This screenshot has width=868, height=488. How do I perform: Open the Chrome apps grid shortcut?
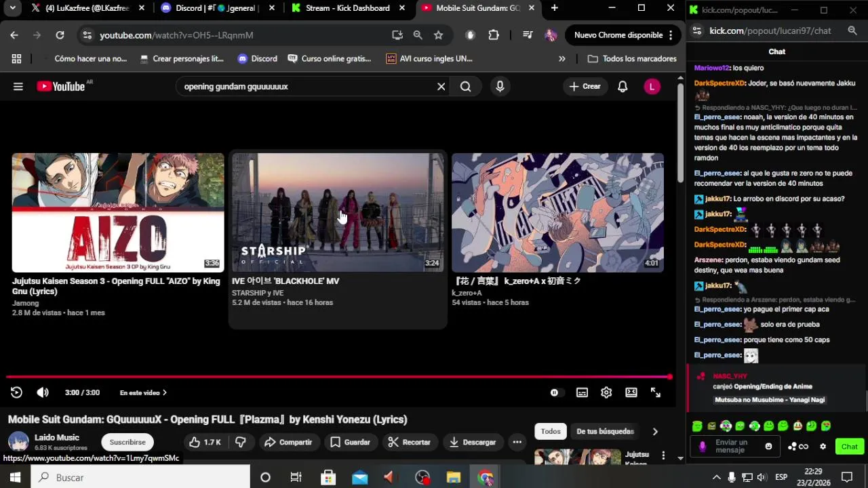(x=16, y=59)
